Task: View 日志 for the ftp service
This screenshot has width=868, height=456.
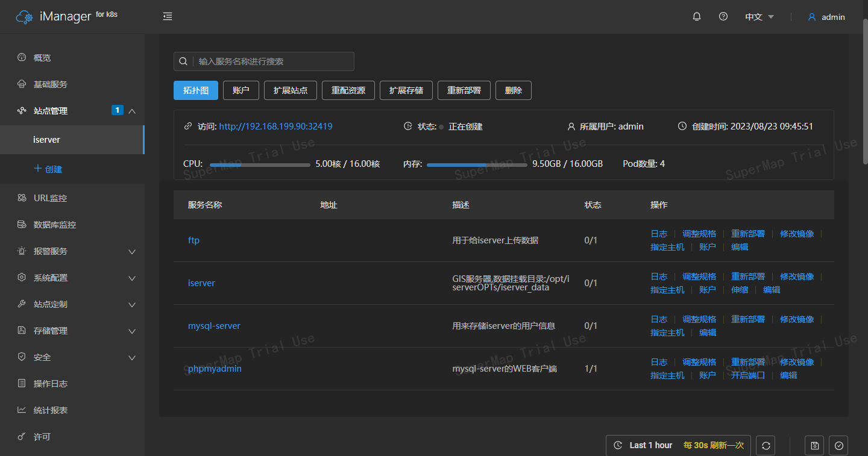Action: point(659,234)
